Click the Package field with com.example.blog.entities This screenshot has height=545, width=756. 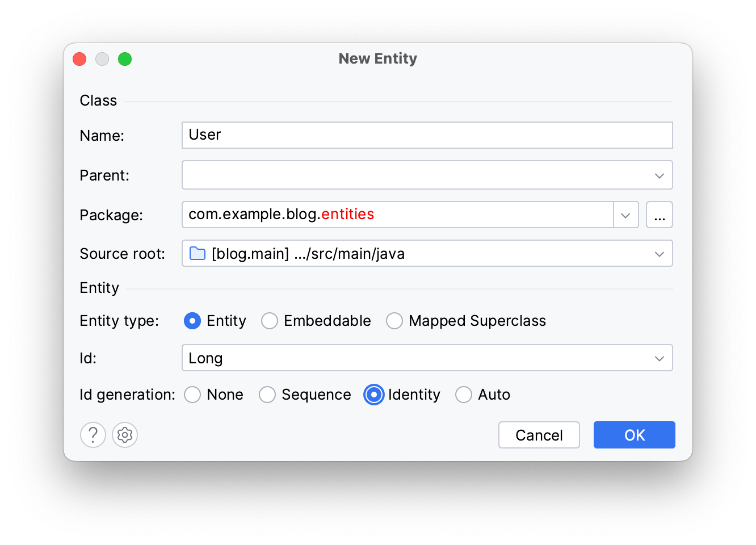point(397,215)
